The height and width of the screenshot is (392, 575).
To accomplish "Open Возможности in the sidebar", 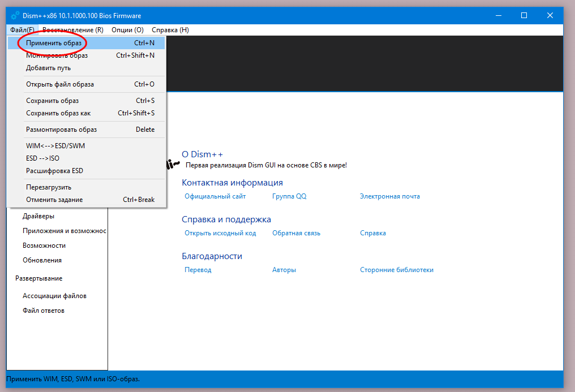I will point(44,245).
